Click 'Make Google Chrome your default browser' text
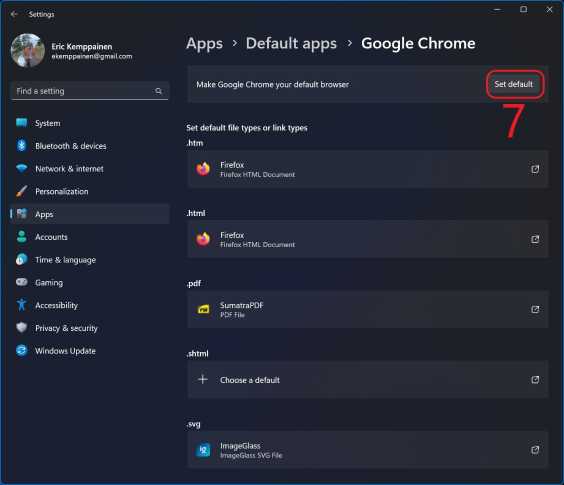This screenshot has width=564, height=485. [x=272, y=85]
